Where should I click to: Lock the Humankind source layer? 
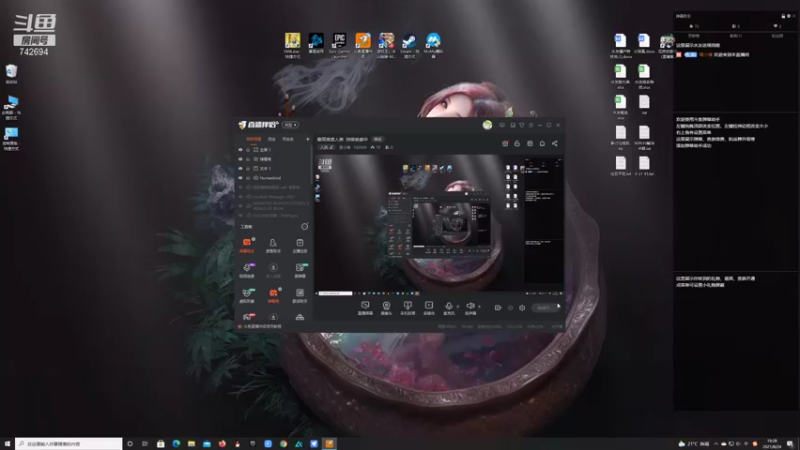coord(248,178)
